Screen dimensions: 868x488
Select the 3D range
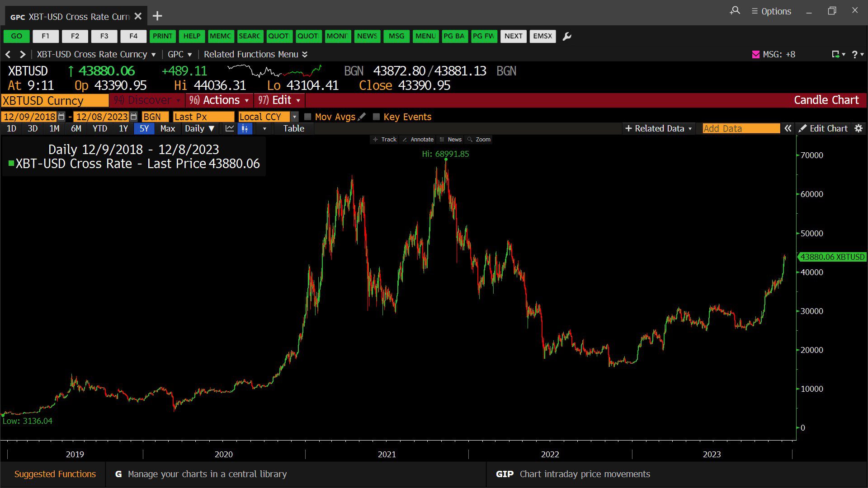33,128
